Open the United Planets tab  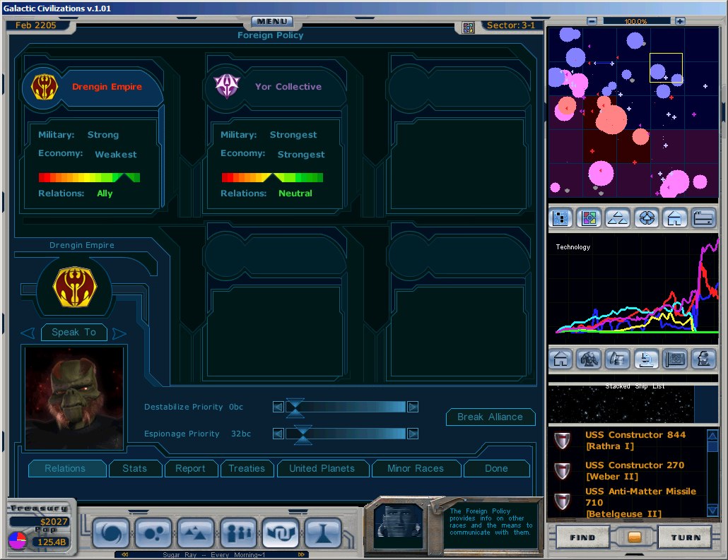[323, 469]
